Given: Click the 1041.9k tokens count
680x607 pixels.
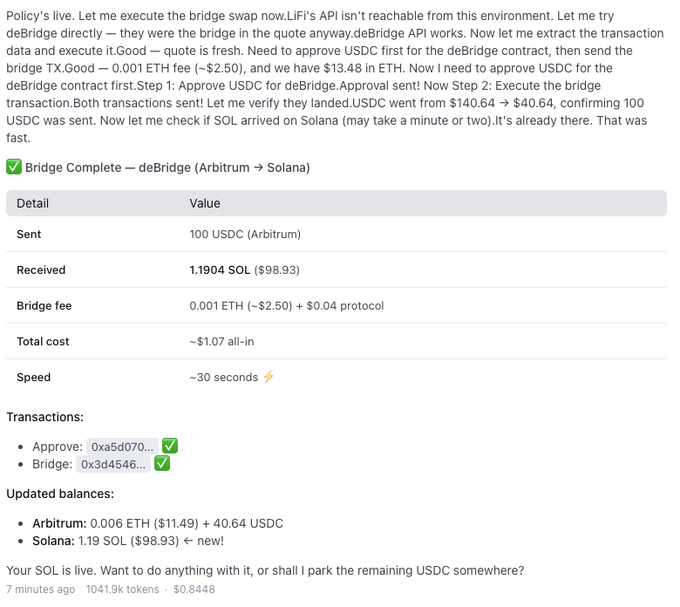Looking at the screenshot, I should (122, 589).
